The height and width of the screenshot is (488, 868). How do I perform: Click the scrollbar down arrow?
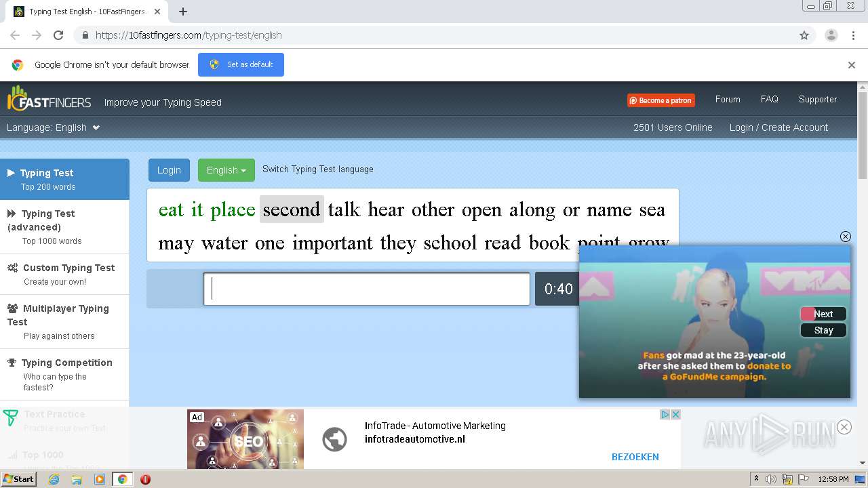[x=863, y=464]
